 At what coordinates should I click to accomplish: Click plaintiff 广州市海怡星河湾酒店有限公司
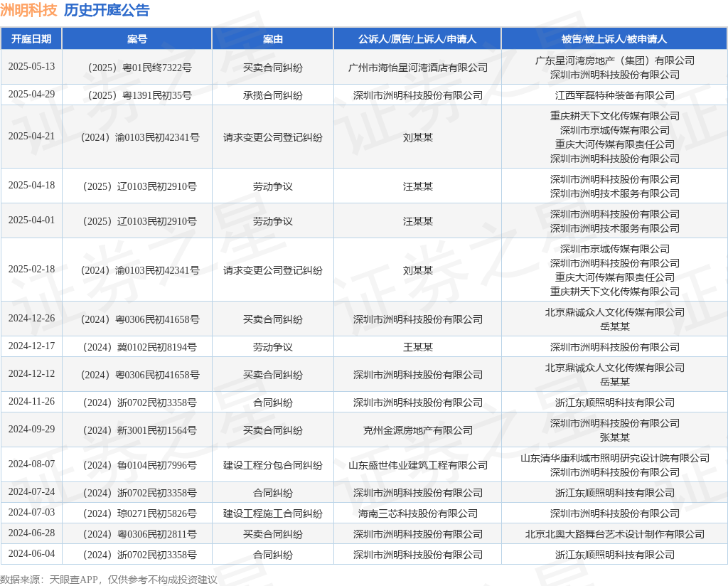tap(418, 68)
